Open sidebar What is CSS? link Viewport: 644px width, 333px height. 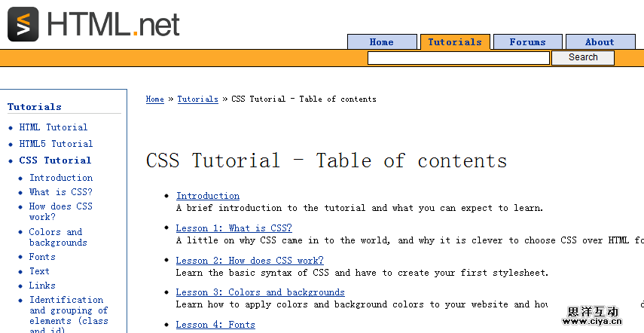[61, 192]
